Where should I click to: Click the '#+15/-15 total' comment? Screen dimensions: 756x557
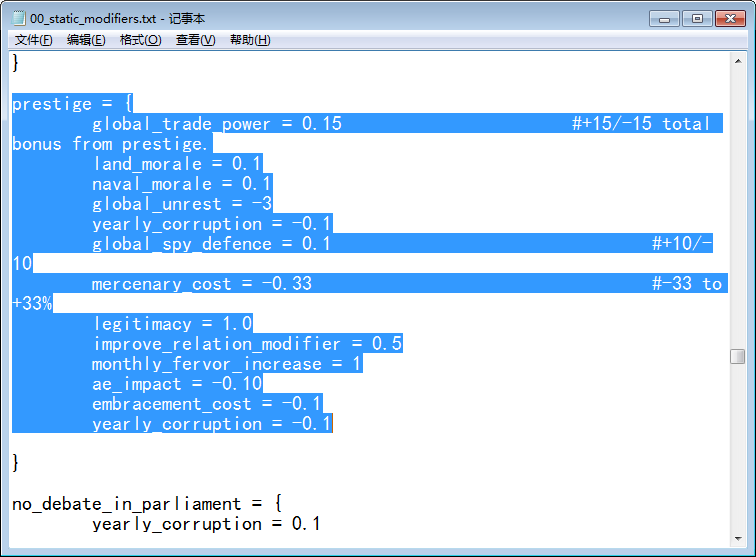(x=641, y=123)
